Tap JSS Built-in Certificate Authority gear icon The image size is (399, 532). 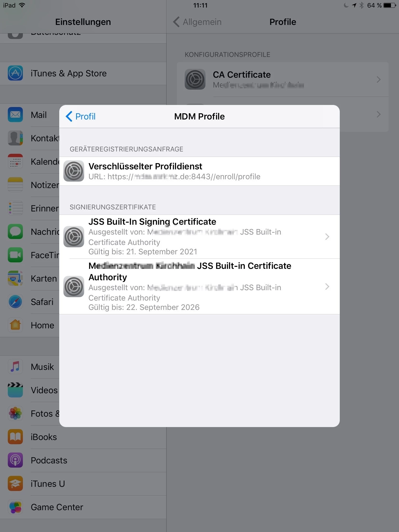pos(74,287)
